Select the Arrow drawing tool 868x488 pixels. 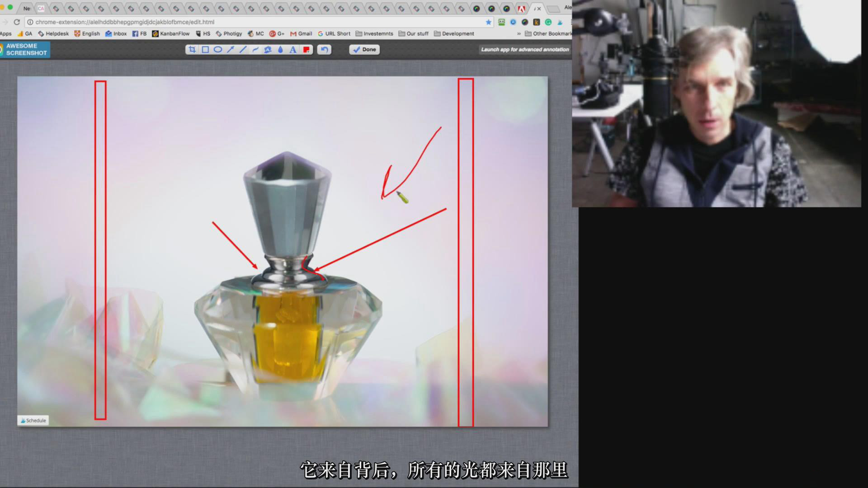pyautogui.click(x=230, y=50)
